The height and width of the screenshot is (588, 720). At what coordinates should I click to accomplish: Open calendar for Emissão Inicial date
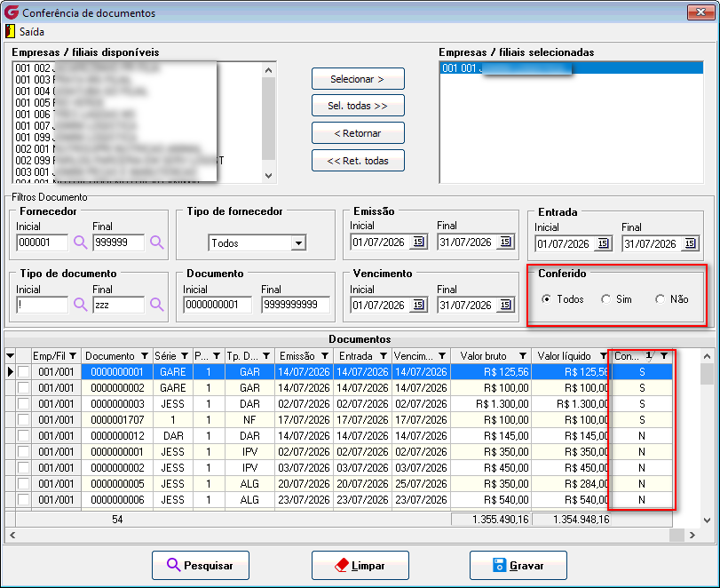418,242
